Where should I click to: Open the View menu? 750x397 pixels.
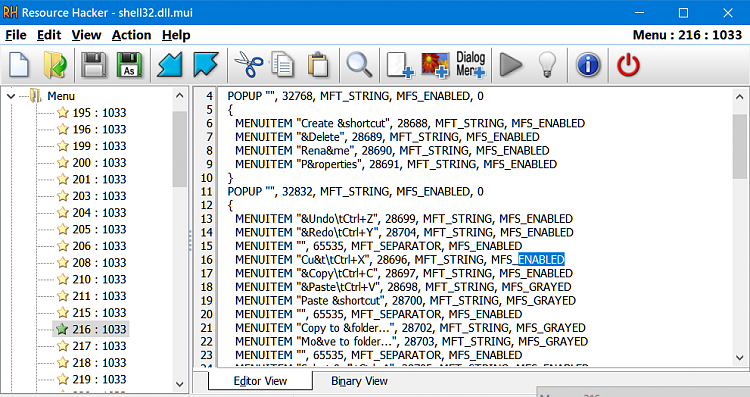click(86, 35)
